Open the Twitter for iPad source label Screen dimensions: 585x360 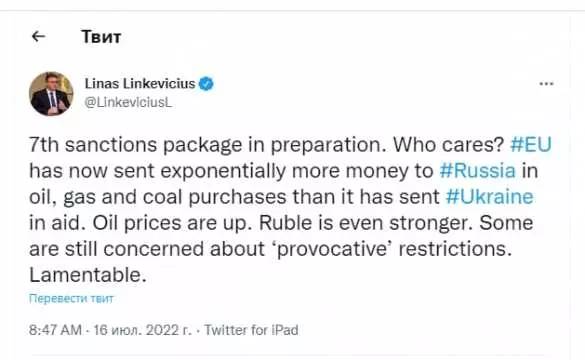point(251,330)
